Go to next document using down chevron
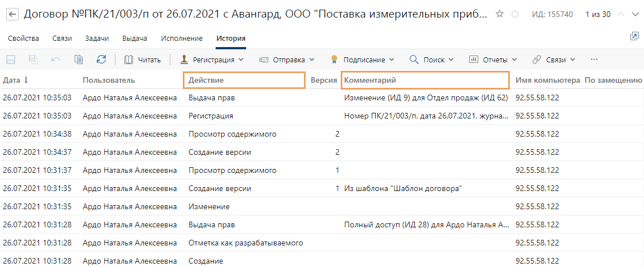 tap(636, 14)
